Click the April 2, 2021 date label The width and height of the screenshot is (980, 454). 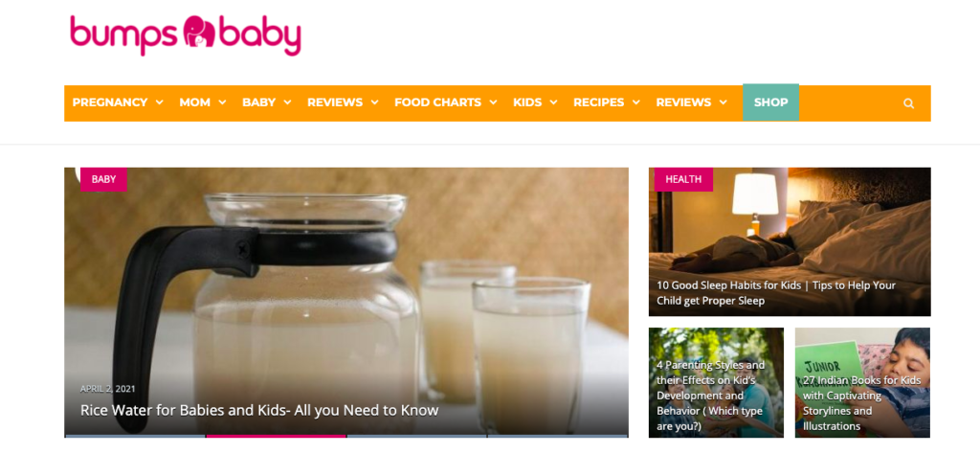pos(107,389)
